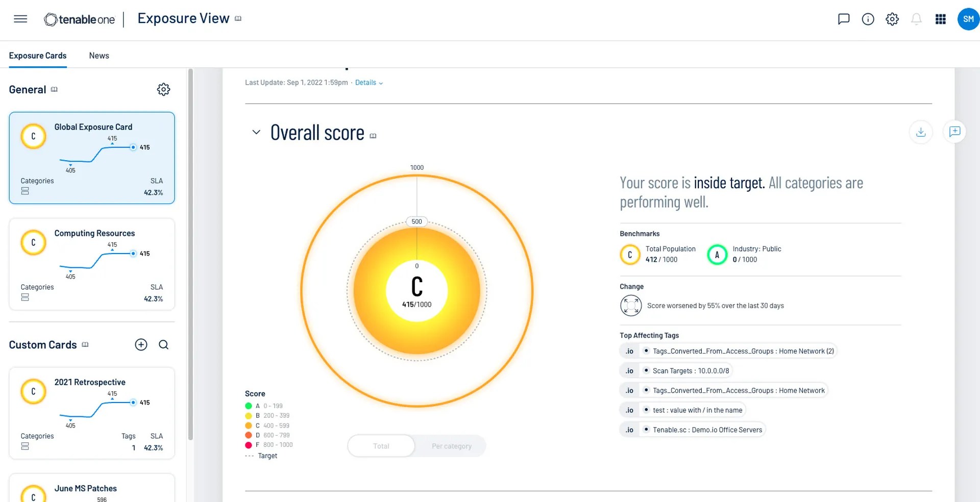
Task: Open General section settings gear
Action: [x=163, y=89]
